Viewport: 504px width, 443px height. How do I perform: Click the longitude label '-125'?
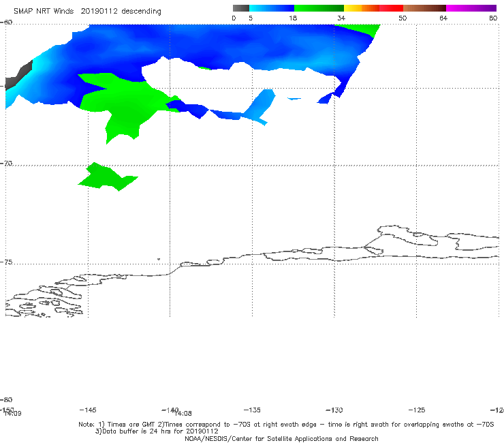tap(417, 410)
